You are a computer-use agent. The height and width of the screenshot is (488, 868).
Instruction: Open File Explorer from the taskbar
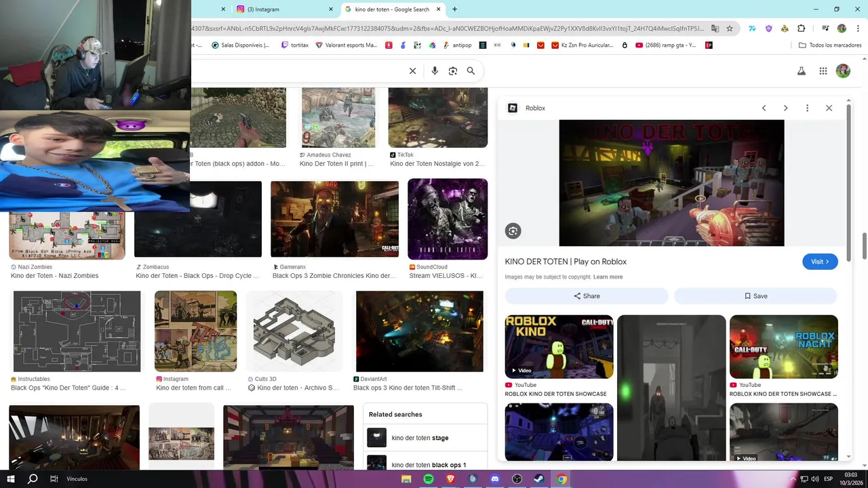406,479
